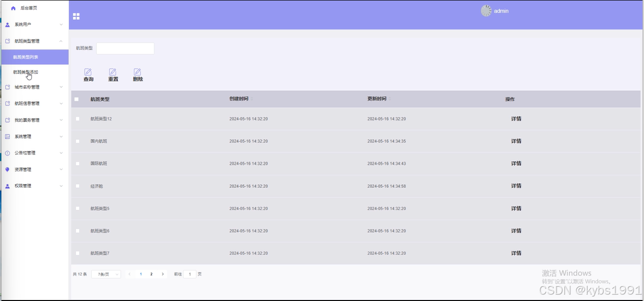Check the row for 航班类型5
The height and width of the screenshot is (301, 644).
[x=78, y=208]
